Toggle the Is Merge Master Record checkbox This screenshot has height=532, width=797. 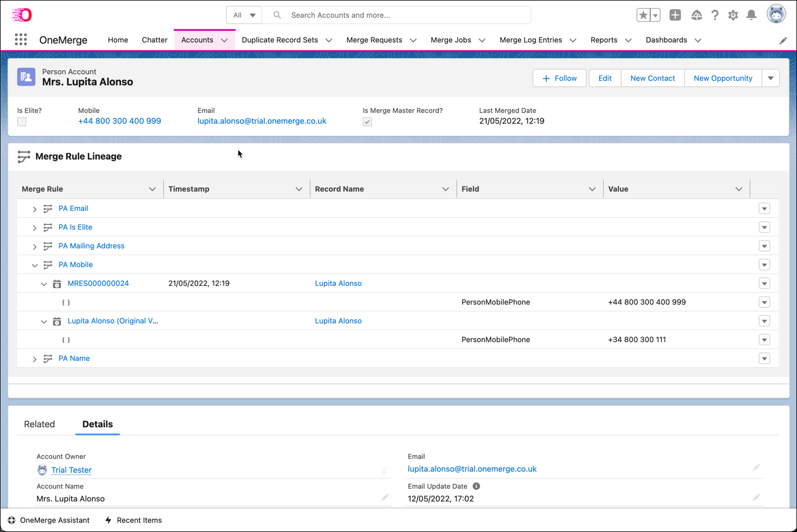(367, 121)
